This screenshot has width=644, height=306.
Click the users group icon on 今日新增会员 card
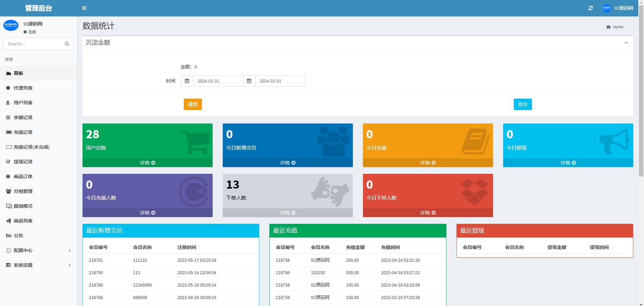[x=333, y=141]
